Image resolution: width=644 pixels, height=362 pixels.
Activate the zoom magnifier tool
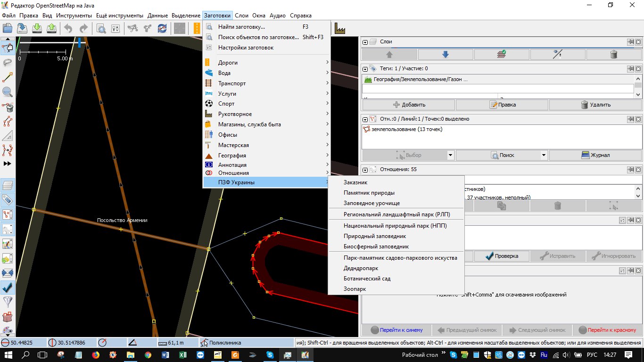tap(8, 92)
